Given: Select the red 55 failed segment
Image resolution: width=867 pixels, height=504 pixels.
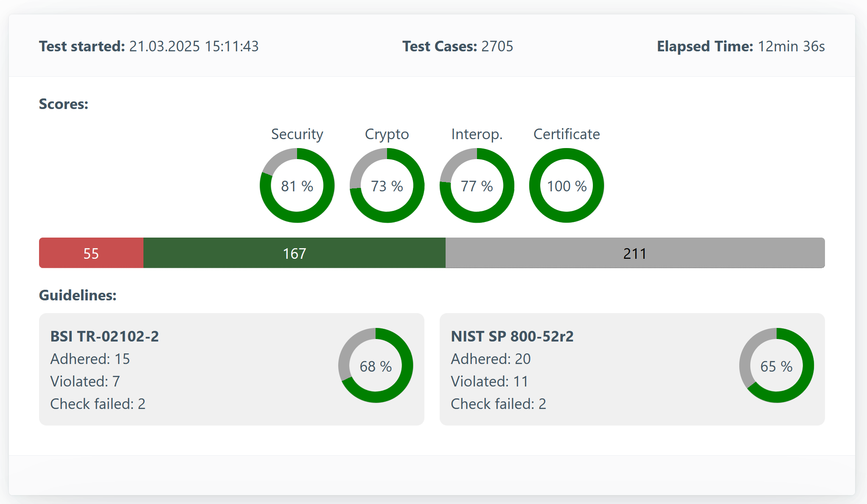Looking at the screenshot, I should coord(91,253).
